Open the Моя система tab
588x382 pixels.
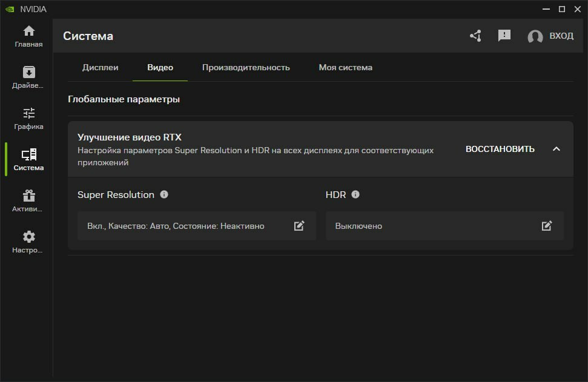click(x=345, y=68)
